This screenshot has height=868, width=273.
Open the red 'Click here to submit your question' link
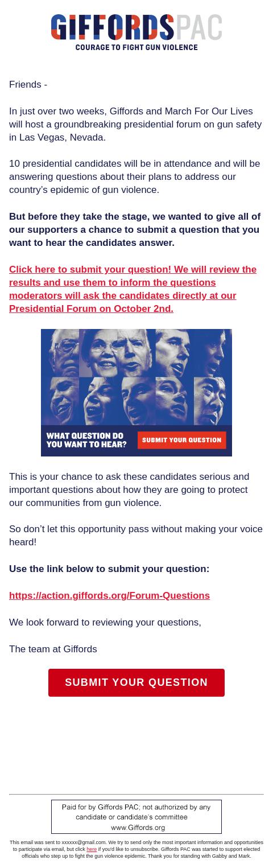pos(133,289)
